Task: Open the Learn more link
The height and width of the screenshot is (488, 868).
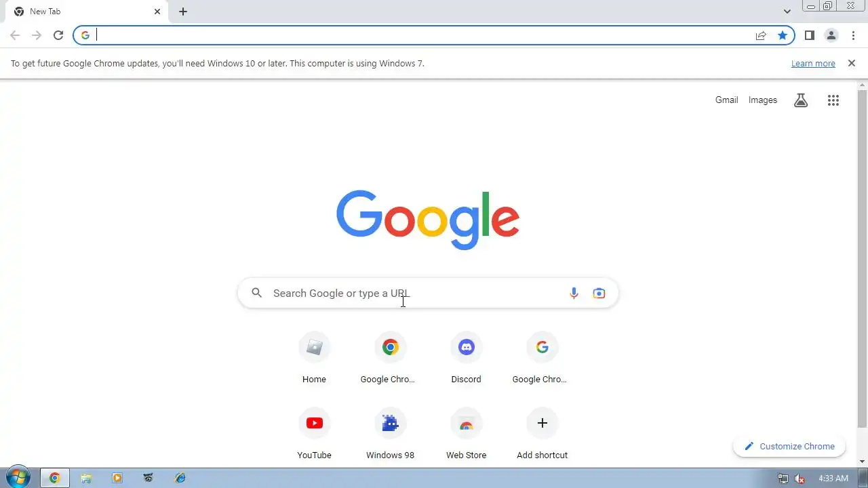Action: click(813, 64)
